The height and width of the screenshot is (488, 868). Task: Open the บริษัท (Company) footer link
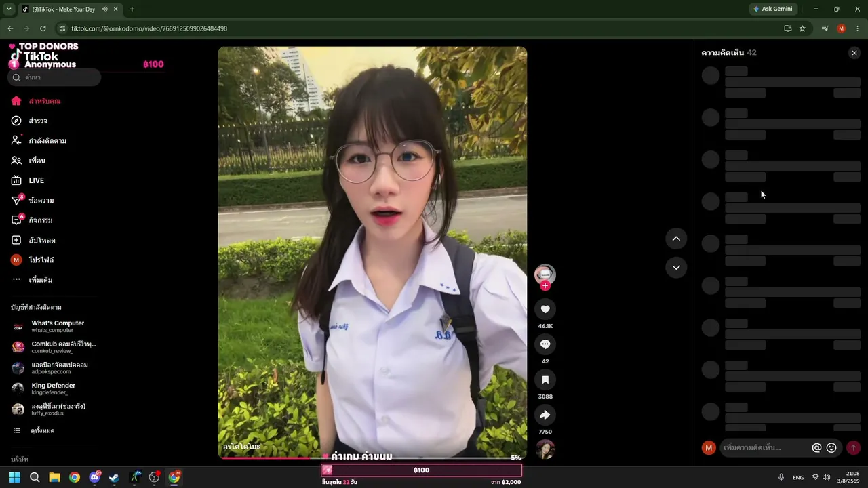(20, 459)
